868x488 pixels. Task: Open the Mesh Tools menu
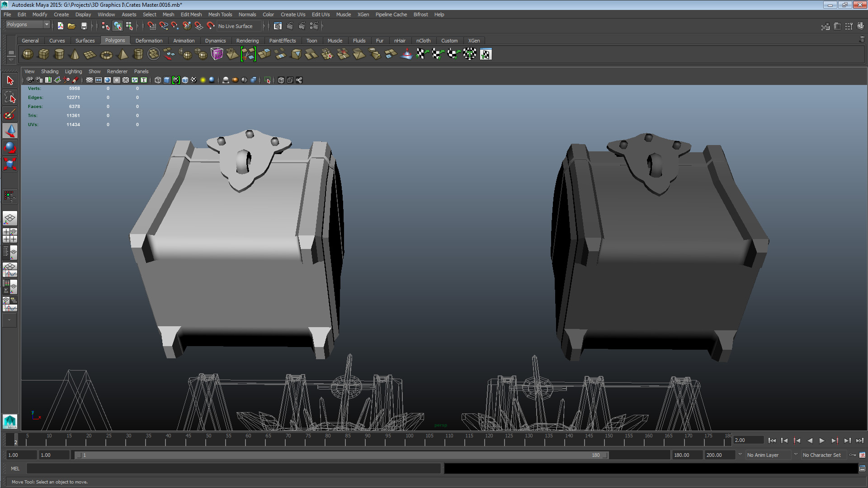[220, 14]
